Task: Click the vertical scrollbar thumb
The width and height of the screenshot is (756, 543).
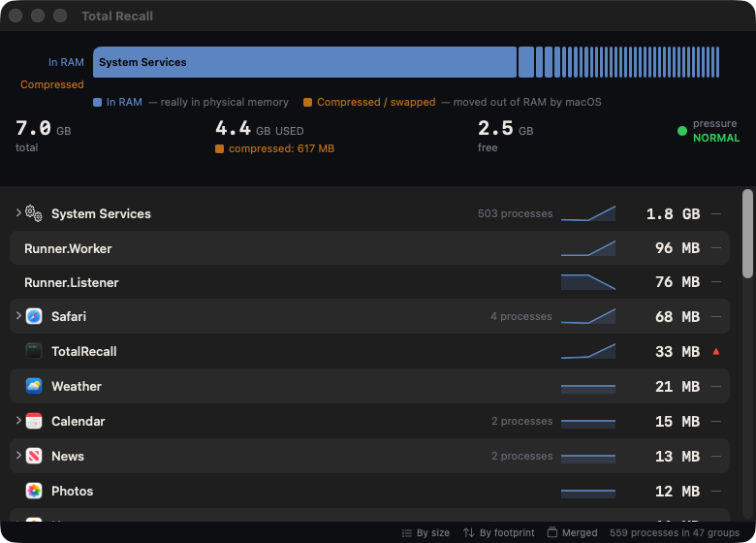Action: 748,234
